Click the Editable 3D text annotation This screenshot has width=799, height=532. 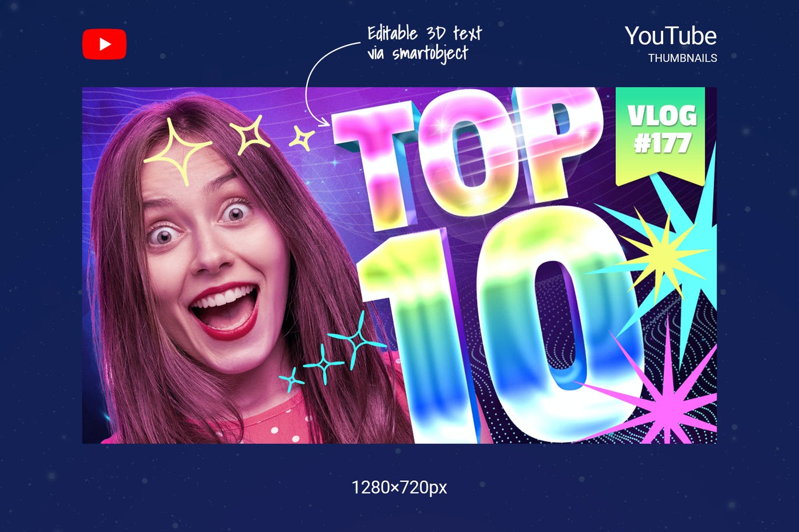click(x=425, y=43)
